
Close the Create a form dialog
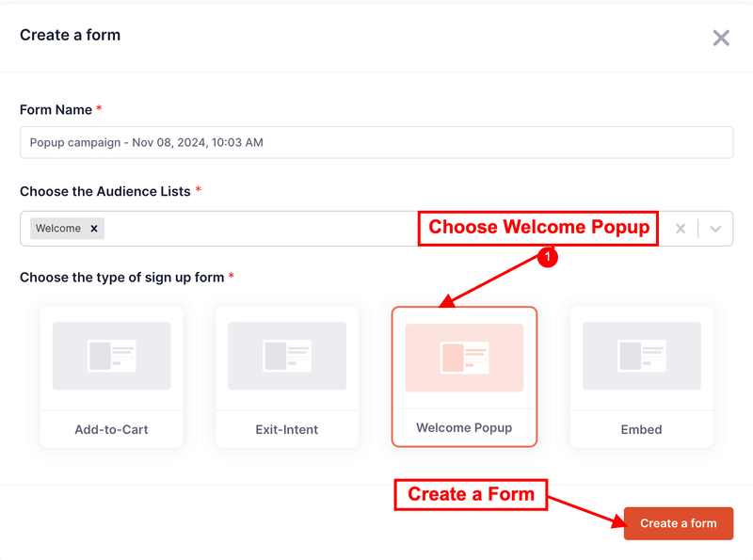[721, 38]
